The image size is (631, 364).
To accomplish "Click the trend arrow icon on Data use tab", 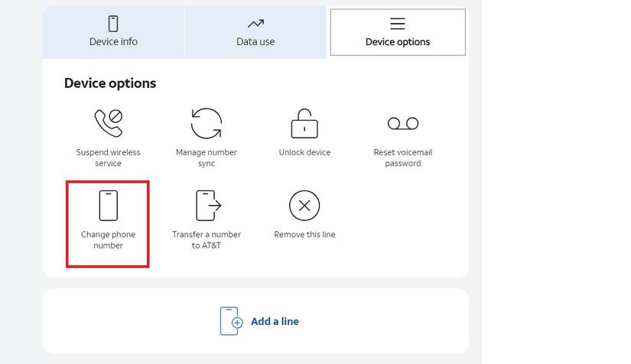I will [255, 24].
